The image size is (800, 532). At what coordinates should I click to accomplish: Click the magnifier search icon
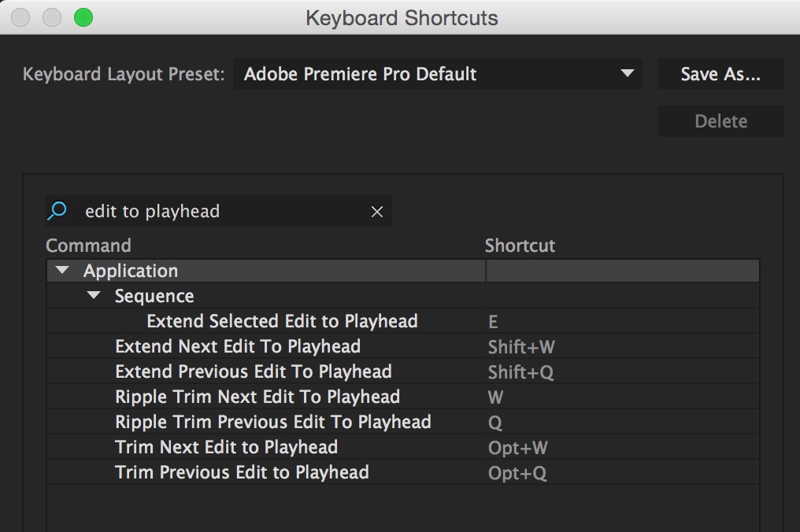click(x=57, y=211)
